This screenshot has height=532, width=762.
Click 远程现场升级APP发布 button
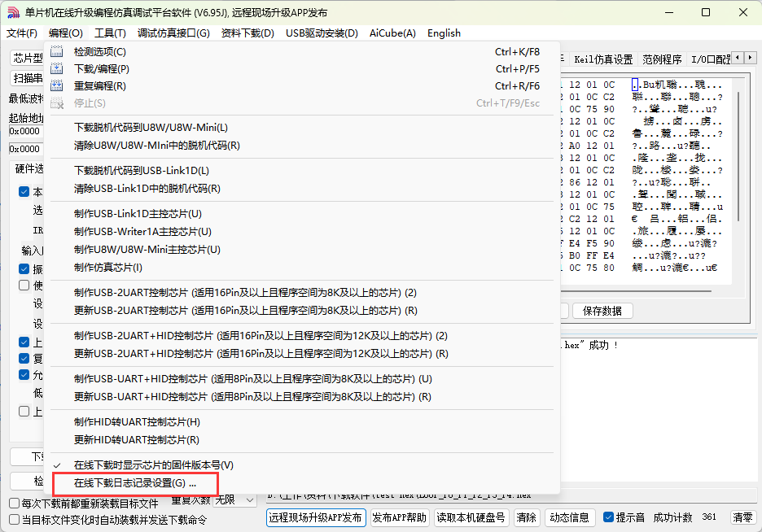316,518
